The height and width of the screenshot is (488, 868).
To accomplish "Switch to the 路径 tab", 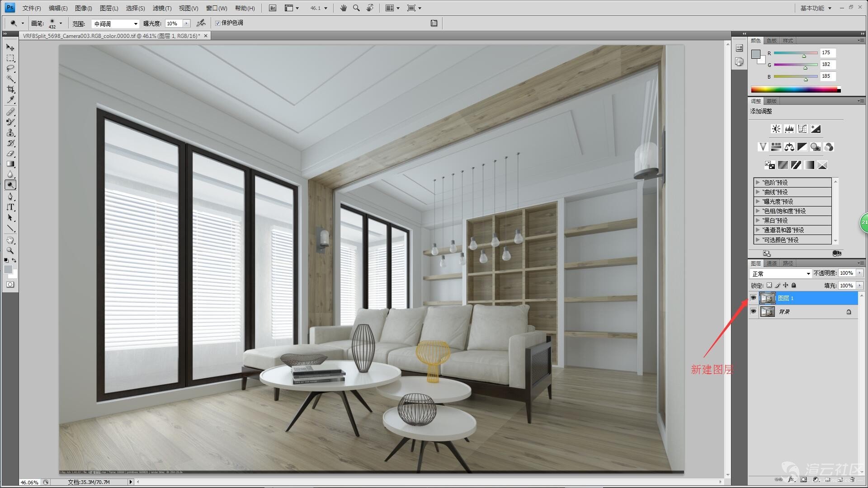I will point(788,263).
